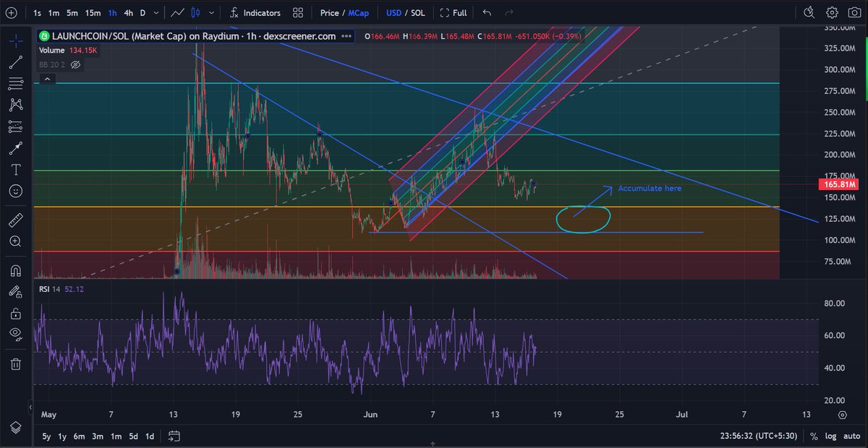Set the 1m date range at bottom
The image size is (868, 448).
(x=117, y=436)
